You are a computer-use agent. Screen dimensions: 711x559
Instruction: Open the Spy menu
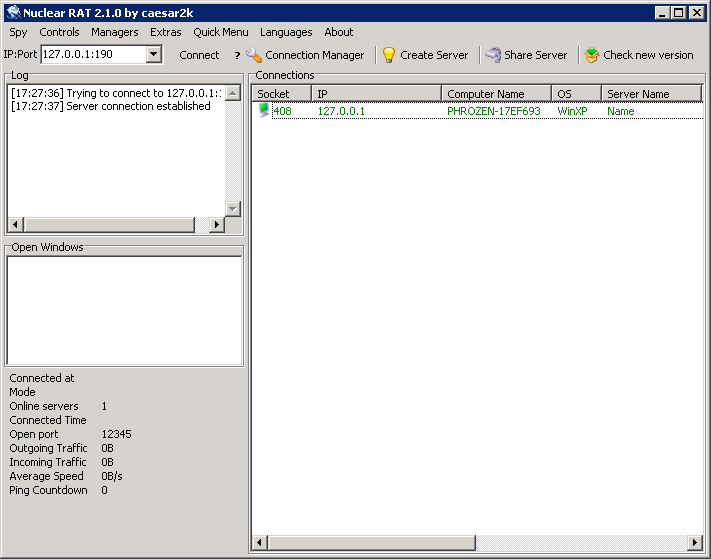pos(19,32)
